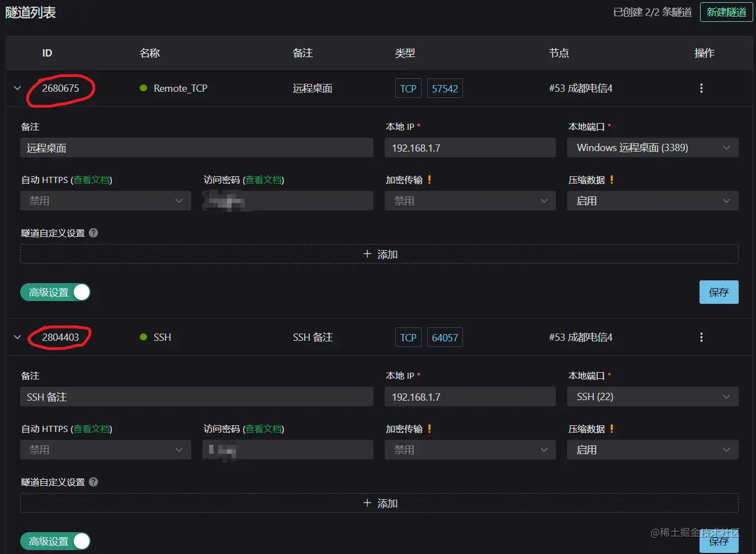Viewport: 756px width, 554px height.
Task: Click the tunnel name Remote_TCP
Action: (181, 88)
